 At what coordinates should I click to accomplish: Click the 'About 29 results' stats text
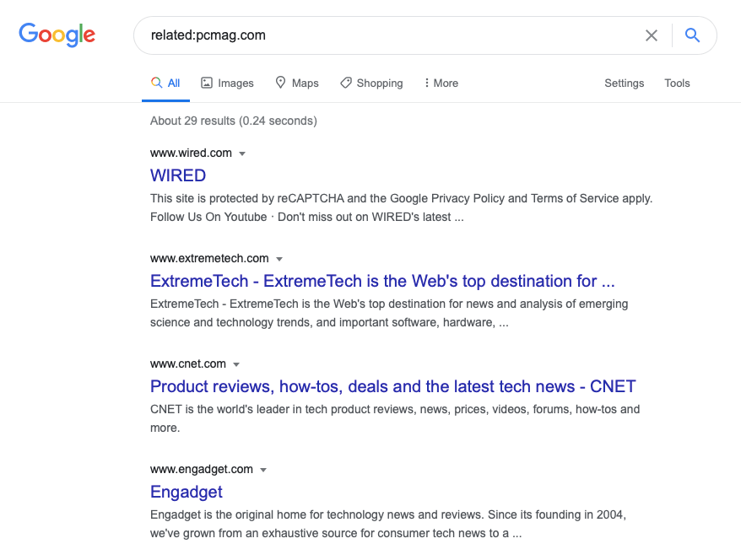234,121
